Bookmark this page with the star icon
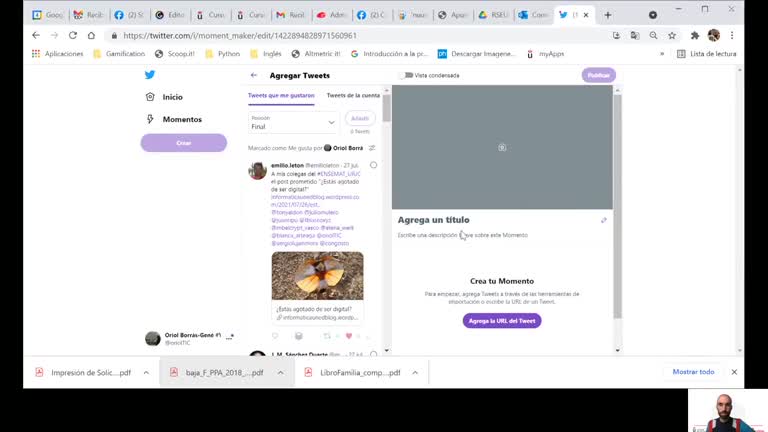Screen dimensions: 768x432 coord(672,35)
